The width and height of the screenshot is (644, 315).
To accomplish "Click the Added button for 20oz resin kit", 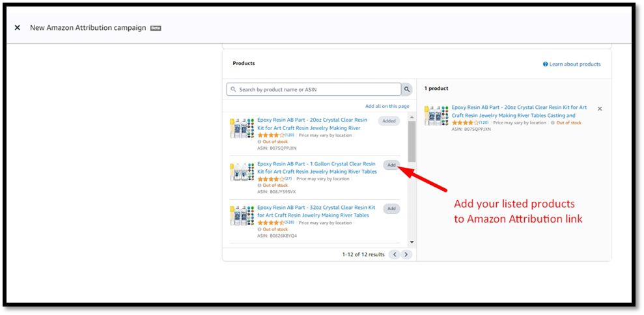I will (389, 121).
